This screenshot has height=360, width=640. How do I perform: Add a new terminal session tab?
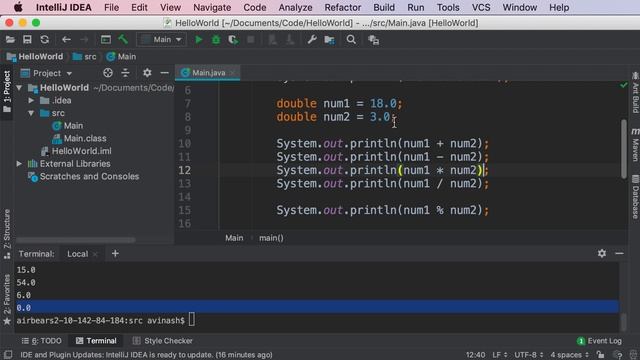[115, 253]
